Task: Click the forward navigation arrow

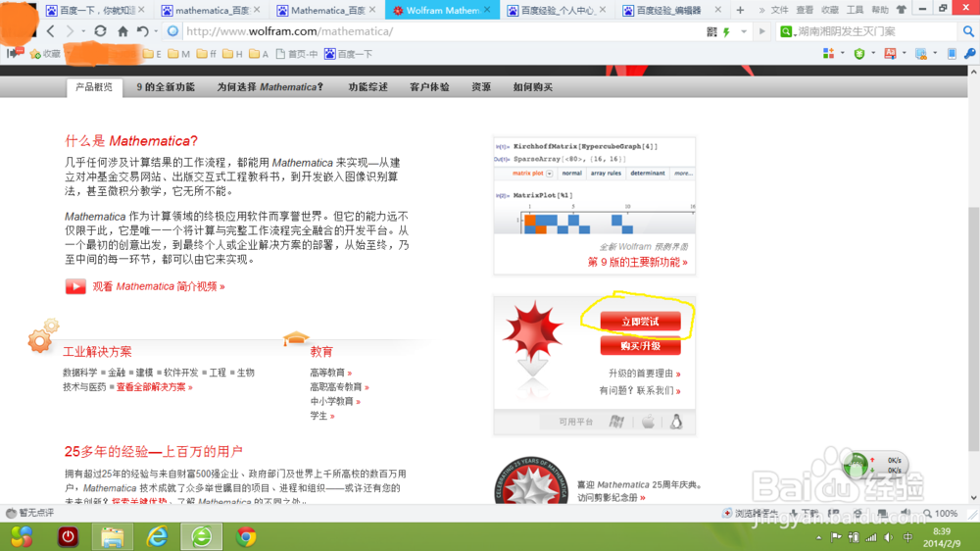Action: click(70, 31)
